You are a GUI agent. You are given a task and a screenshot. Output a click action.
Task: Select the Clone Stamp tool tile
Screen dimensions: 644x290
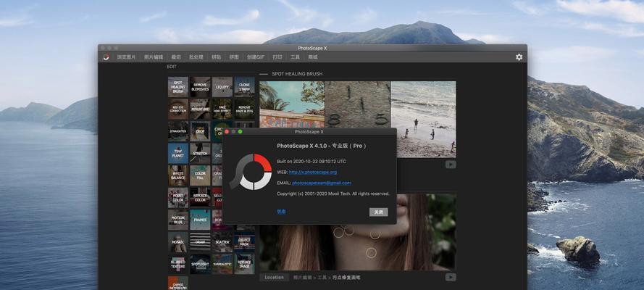point(244,87)
